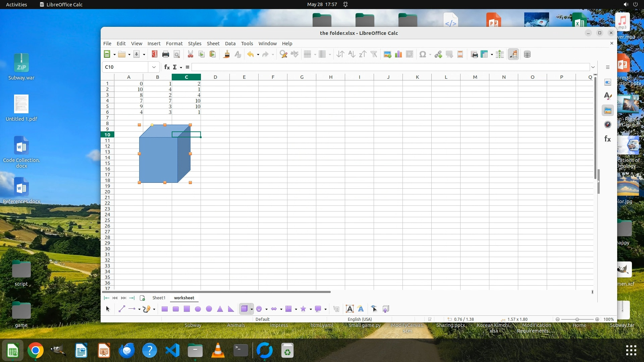
Task: Click the Insert Chart icon
Action: click(x=398, y=54)
